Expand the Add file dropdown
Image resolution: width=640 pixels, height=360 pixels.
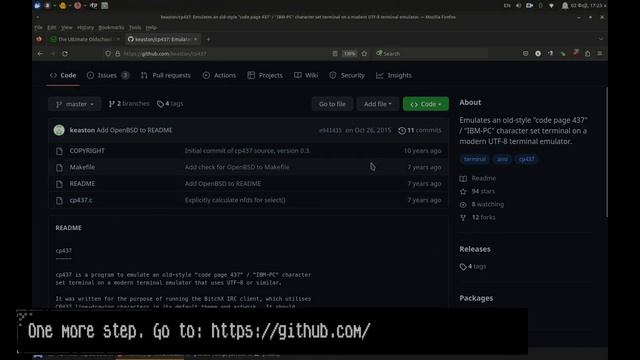(378, 104)
